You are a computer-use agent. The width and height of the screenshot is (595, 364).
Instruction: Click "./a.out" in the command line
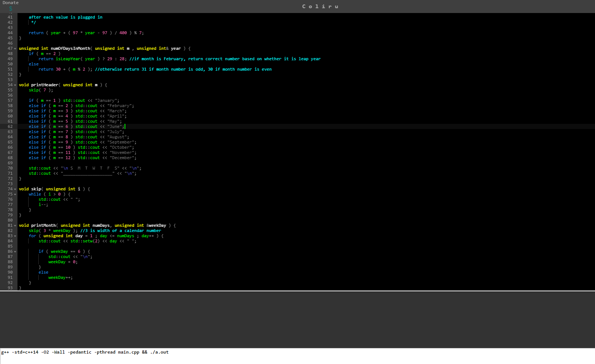tap(159, 352)
